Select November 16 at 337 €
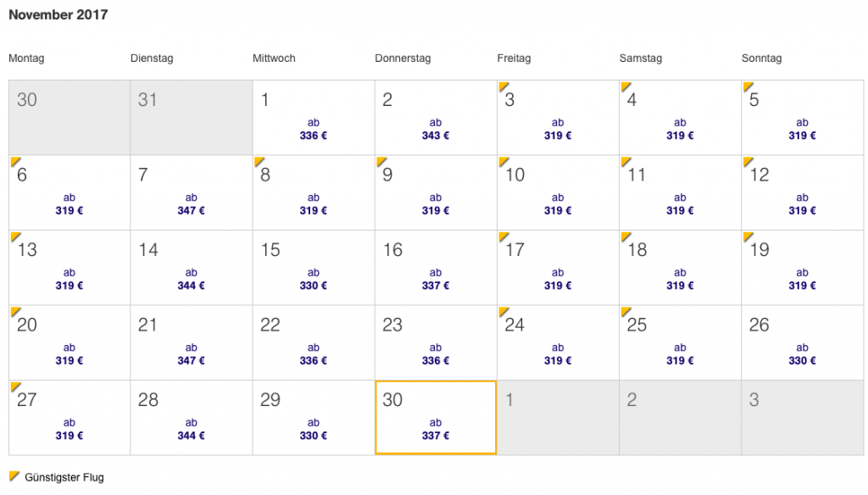This screenshot has height=495, width=868. point(435,268)
